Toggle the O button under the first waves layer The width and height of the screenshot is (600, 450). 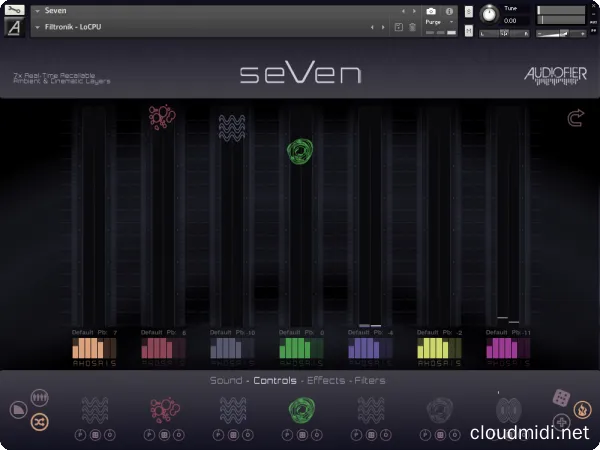(x=110, y=435)
